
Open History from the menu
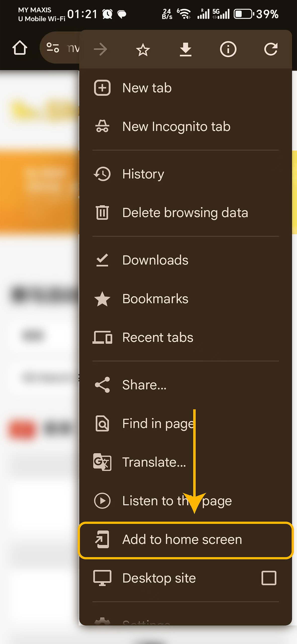[143, 174]
